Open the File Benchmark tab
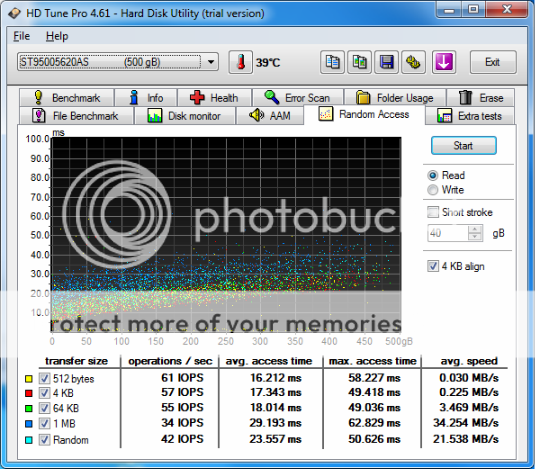Image resolution: width=535 pixels, height=469 pixels. 76,116
